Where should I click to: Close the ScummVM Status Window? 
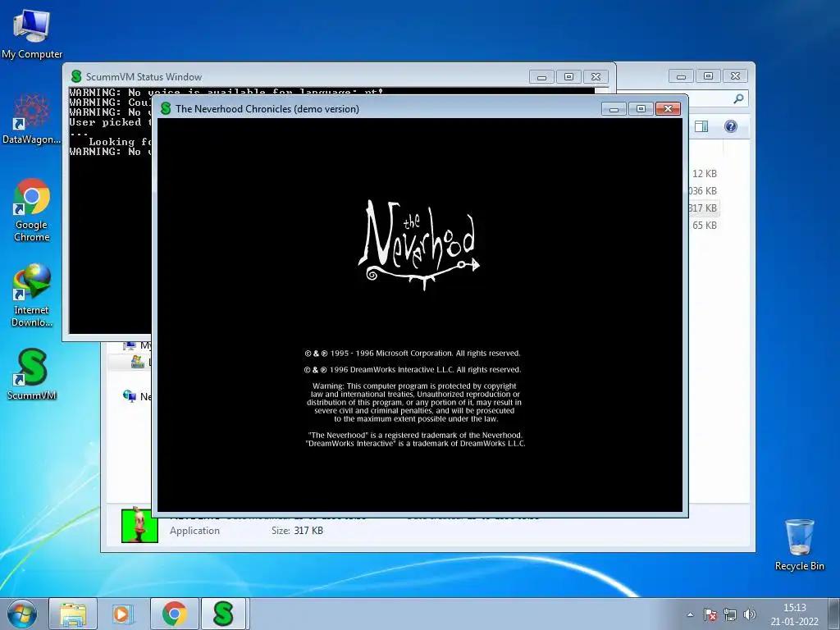(596, 77)
